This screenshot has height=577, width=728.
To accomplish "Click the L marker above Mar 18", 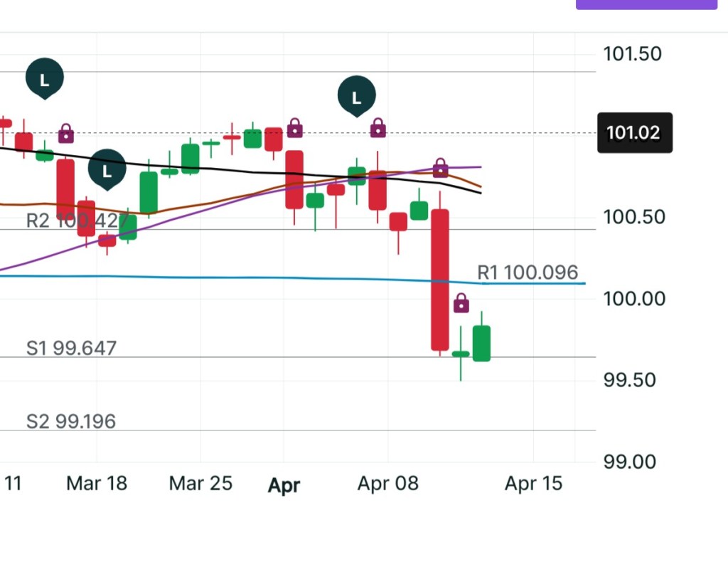I will pyautogui.click(x=107, y=169).
